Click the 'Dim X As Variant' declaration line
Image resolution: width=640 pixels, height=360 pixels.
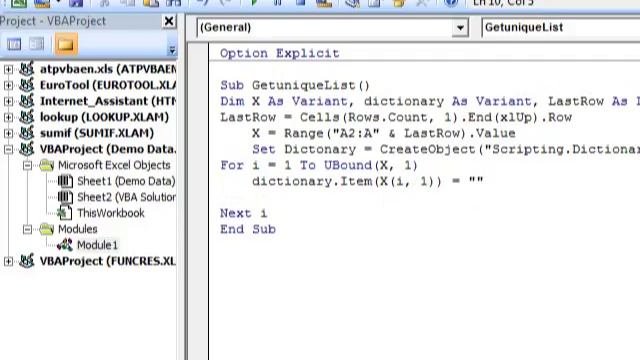(430, 101)
